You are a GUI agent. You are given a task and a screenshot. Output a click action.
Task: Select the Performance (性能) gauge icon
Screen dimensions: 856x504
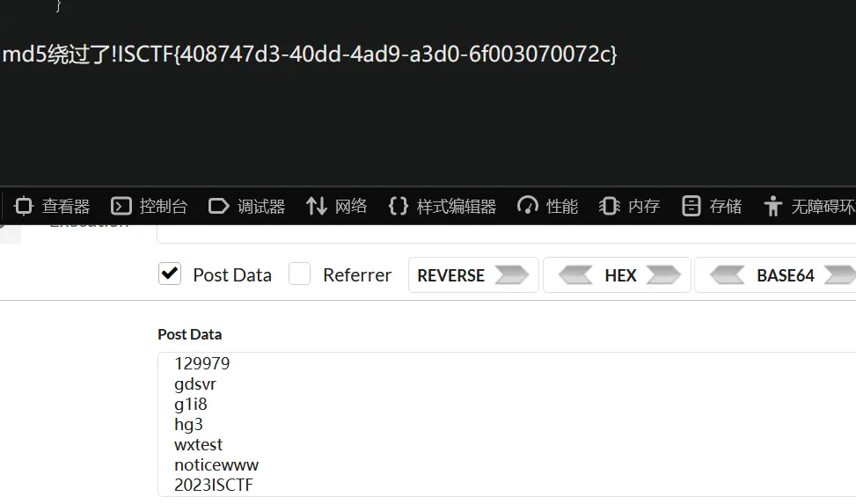tap(527, 206)
